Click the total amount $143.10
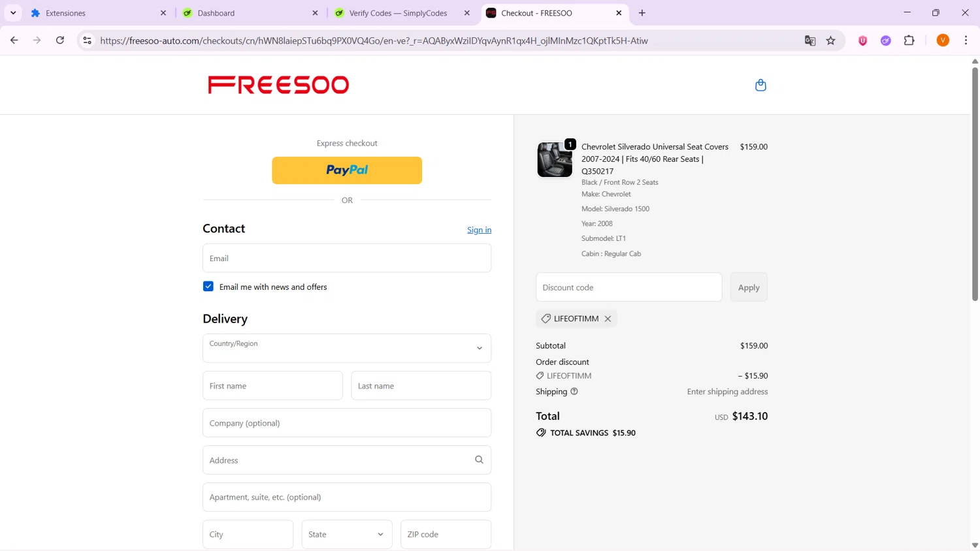This screenshot has height=551, width=980. click(750, 416)
